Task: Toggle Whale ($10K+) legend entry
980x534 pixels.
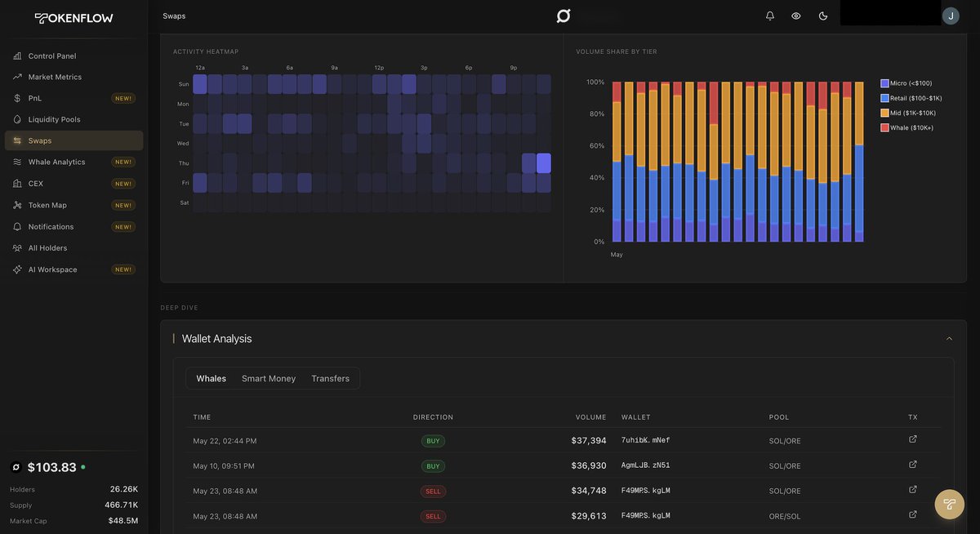Action: [x=907, y=127]
